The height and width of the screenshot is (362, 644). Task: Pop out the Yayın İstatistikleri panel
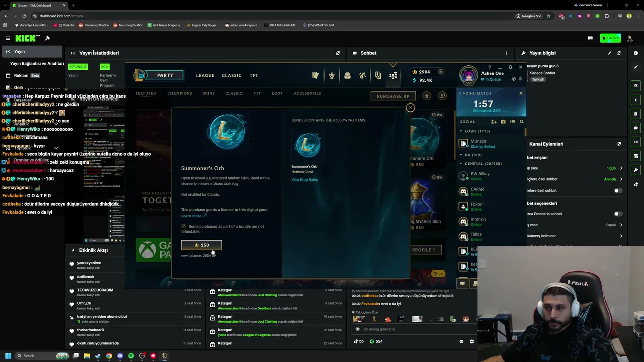(x=338, y=53)
